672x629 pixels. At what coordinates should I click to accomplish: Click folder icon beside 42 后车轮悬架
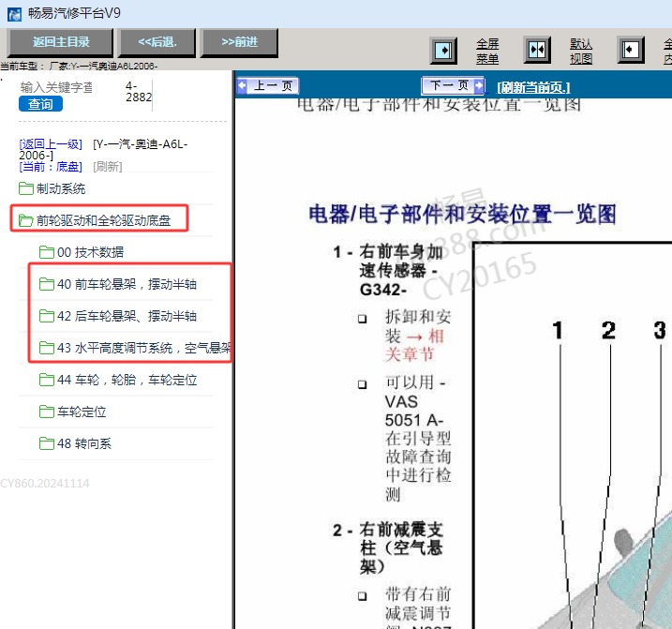pos(46,316)
